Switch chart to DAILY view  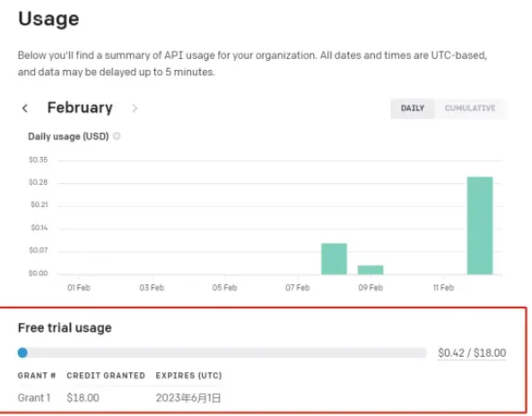(x=412, y=108)
